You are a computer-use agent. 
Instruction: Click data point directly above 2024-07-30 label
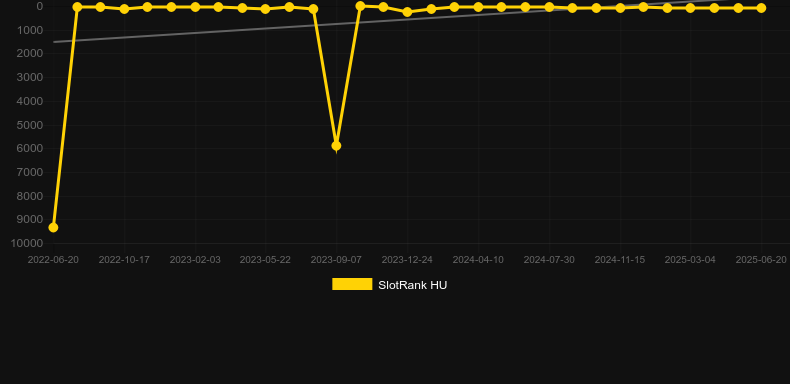coord(549,7)
